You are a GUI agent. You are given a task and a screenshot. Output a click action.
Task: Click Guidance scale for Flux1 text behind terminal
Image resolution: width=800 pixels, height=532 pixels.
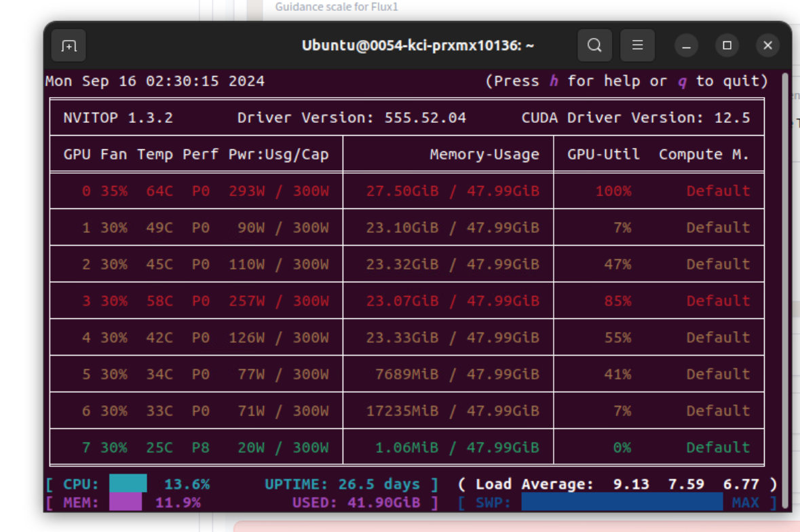pyautogui.click(x=337, y=7)
